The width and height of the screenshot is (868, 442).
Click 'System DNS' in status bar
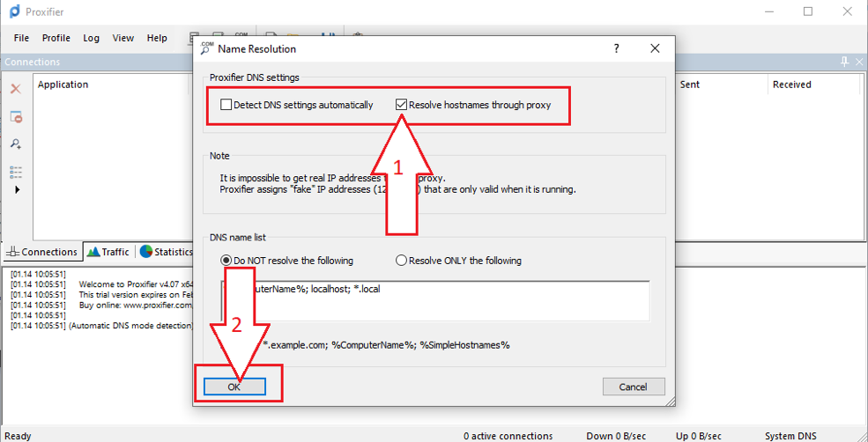pos(790,436)
